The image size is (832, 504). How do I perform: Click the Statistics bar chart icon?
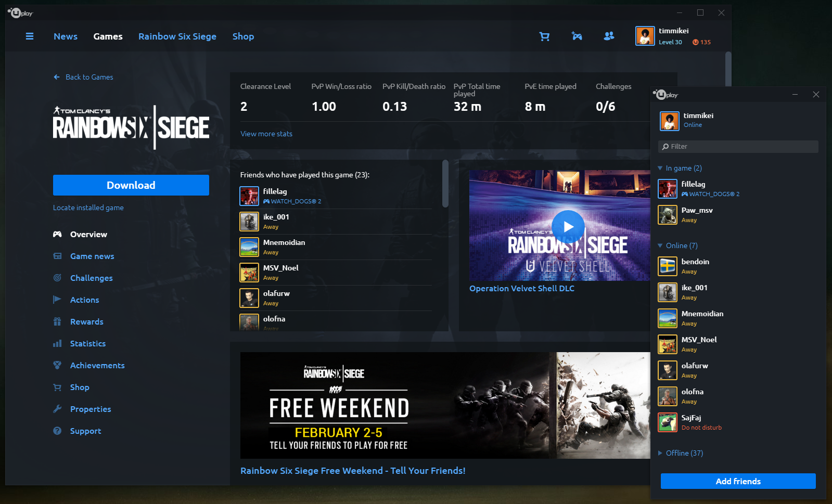57,343
